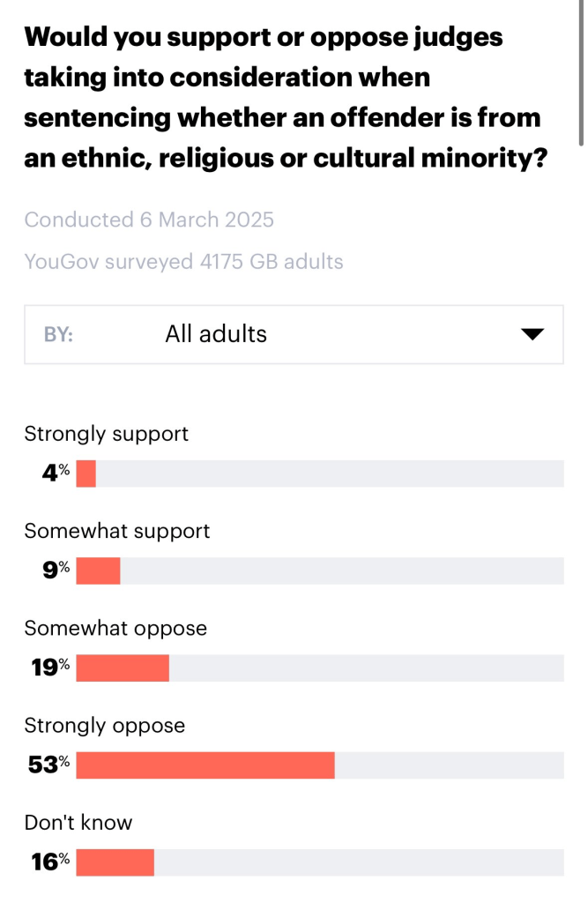
Task: Click the 'Strongly support' red bar
Action: pyautogui.click(x=86, y=474)
